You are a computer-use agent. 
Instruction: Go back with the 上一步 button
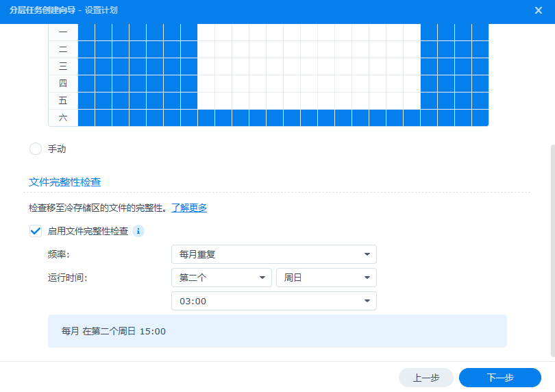coord(425,378)
